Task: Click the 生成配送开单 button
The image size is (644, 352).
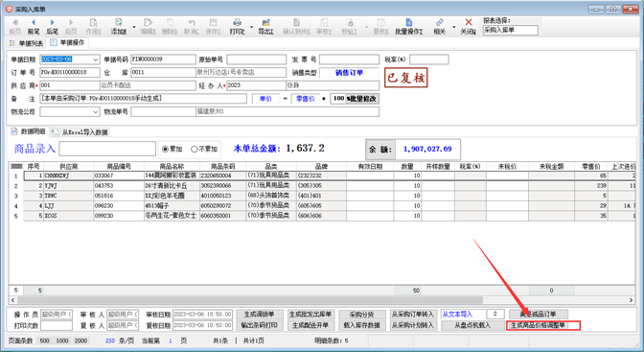Action: click(x=310, y=326)
